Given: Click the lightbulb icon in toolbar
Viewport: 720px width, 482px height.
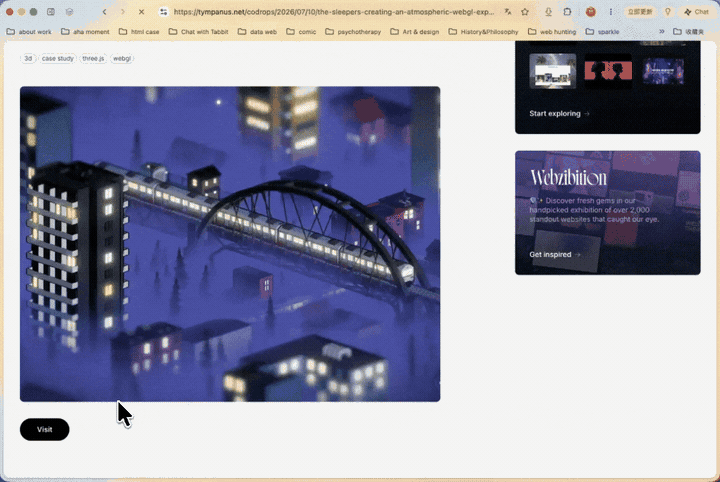Looking at the screenshot, I should (668, 12).
